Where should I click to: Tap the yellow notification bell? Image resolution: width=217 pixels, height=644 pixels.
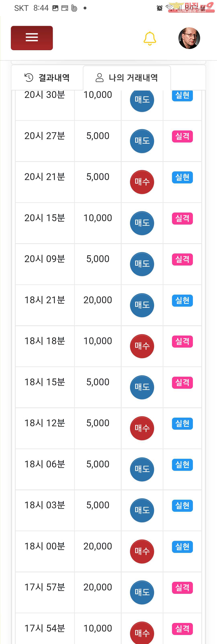tap(150, 38)
